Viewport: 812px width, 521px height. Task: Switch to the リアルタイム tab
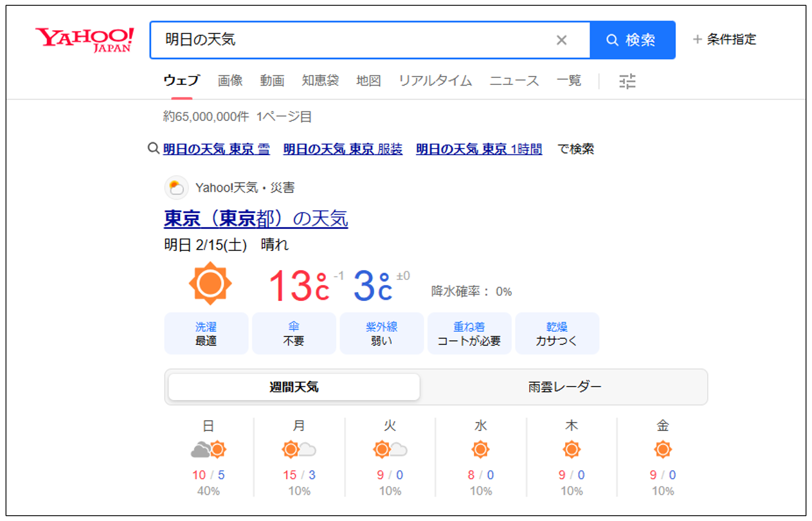tap(435, 80)
